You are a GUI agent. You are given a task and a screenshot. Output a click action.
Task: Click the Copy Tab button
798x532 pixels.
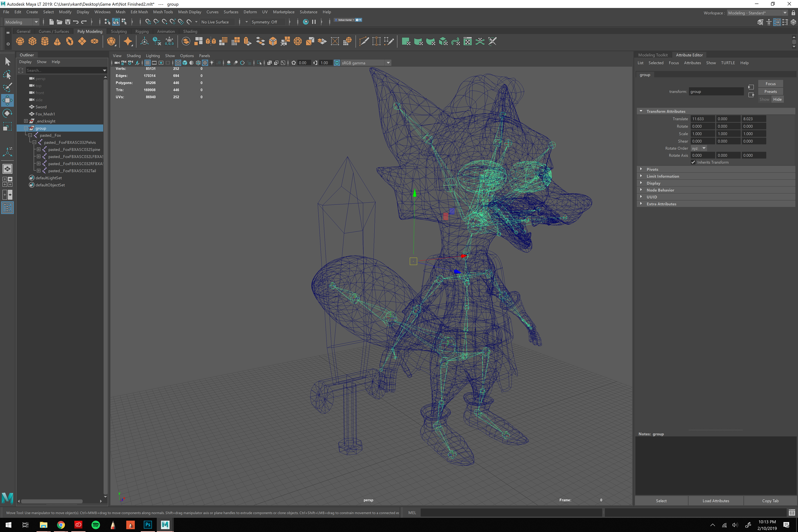[770, 500]
